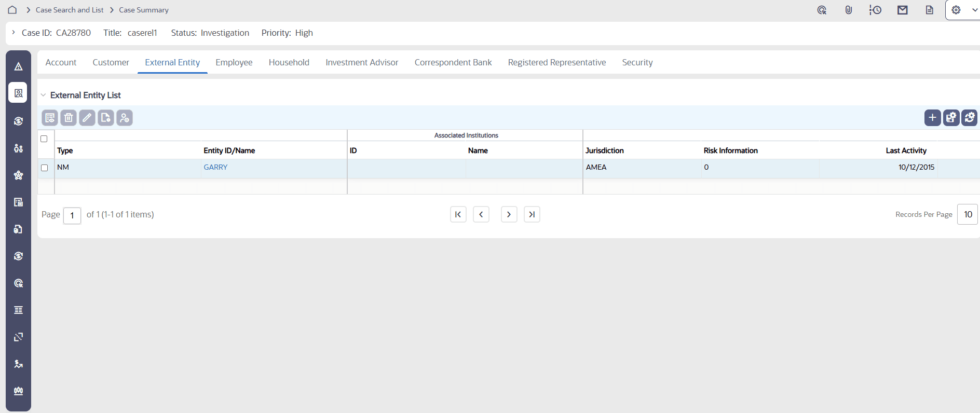The height and width of the screenshot is (413, 980).
Task: Select the highlighted entity search sidebar icon
Action: tap(18, 93)
